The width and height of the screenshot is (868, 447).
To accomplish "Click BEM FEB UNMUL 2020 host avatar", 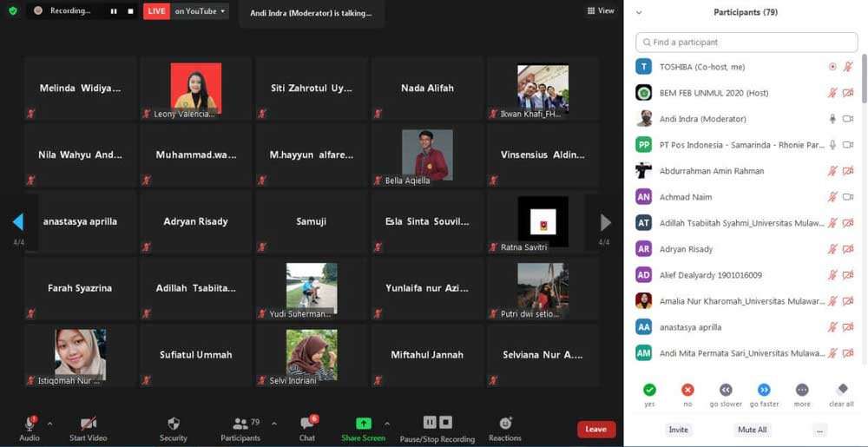I will (643, 93).
